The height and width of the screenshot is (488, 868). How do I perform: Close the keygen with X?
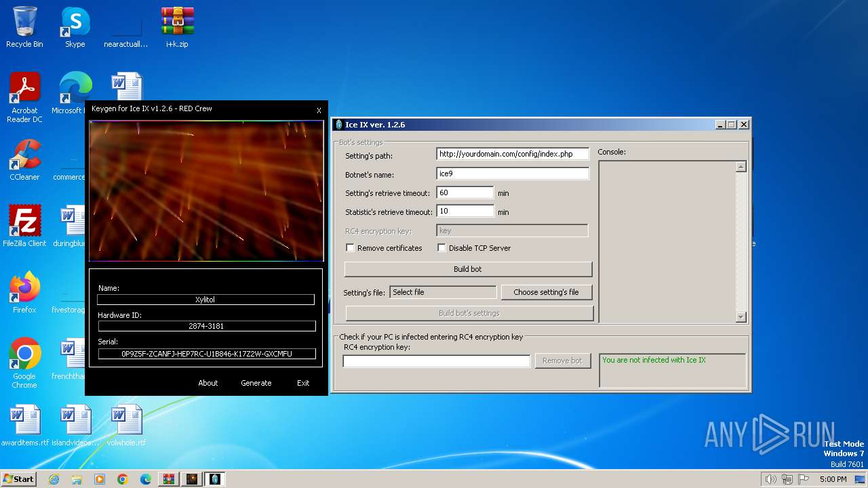[x=319, y=110]
